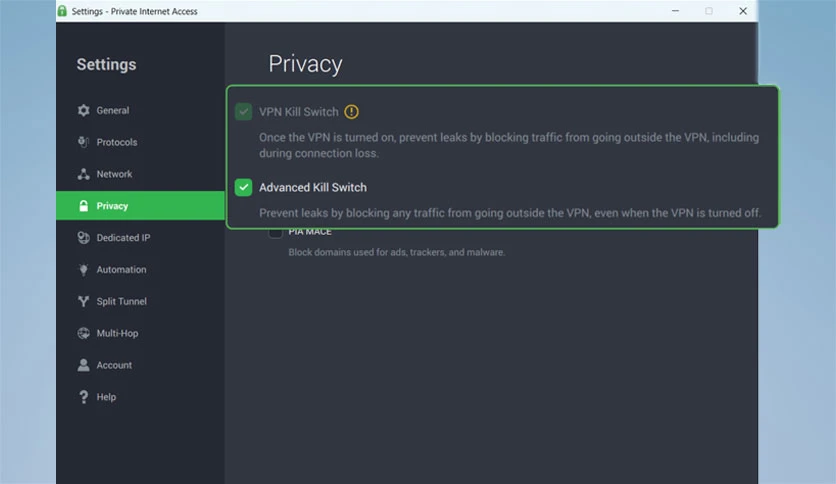Maximize the Settings window
The height and width of the screenshot is (484, 836).
(709, 11)
